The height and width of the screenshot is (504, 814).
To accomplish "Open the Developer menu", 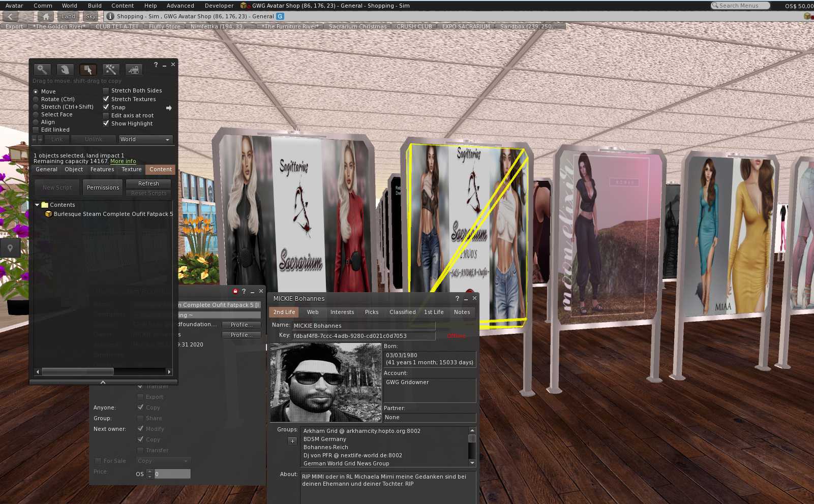I will 219,6.
